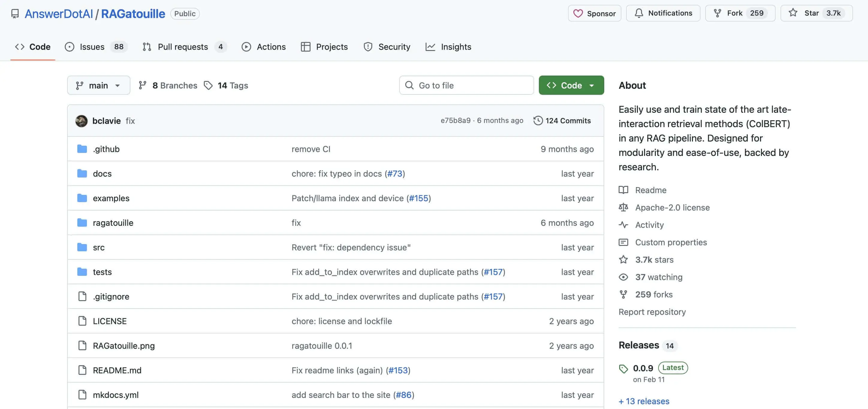Open the Insights graph icon
868x409 pixels.
point(431,47)
